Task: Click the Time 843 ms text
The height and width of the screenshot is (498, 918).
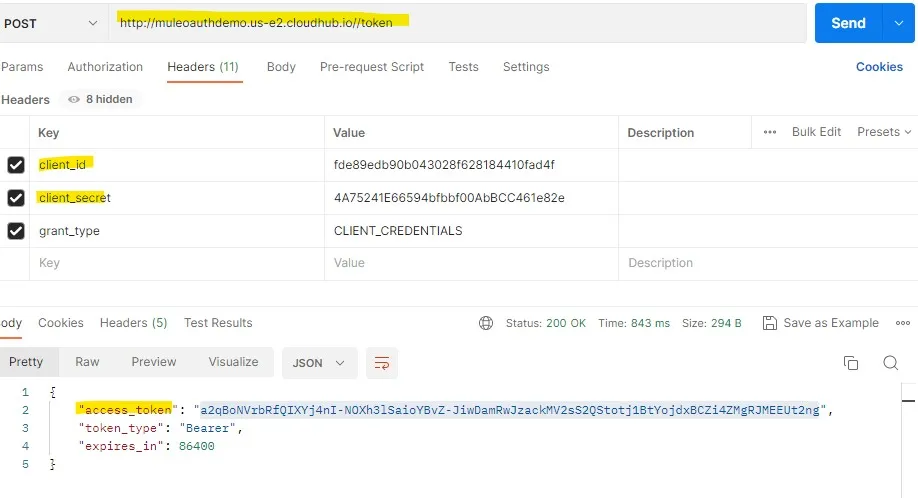Action: coord(633,323)
